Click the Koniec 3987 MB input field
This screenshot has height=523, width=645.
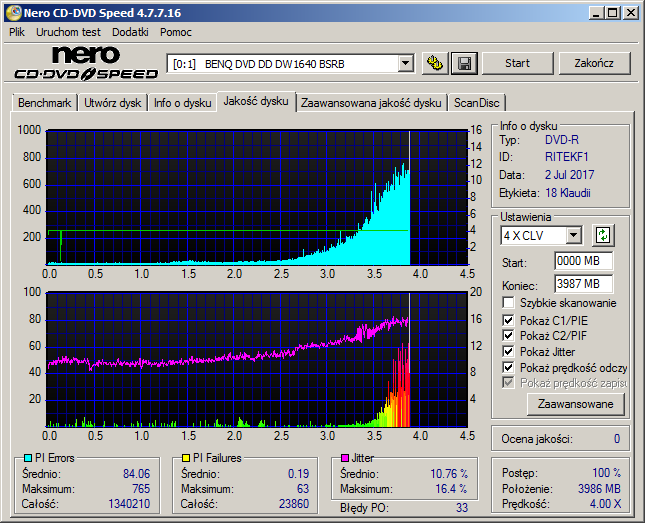[x=583, y=284]
